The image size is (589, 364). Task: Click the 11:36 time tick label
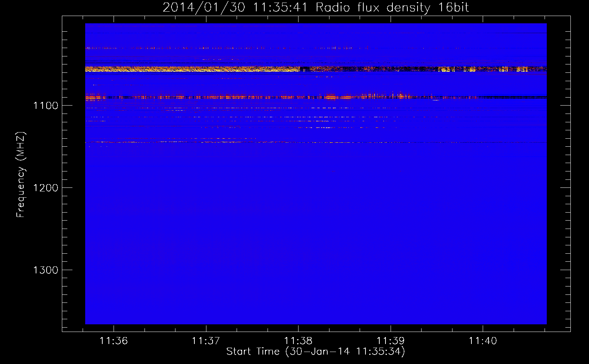[114, 341]
